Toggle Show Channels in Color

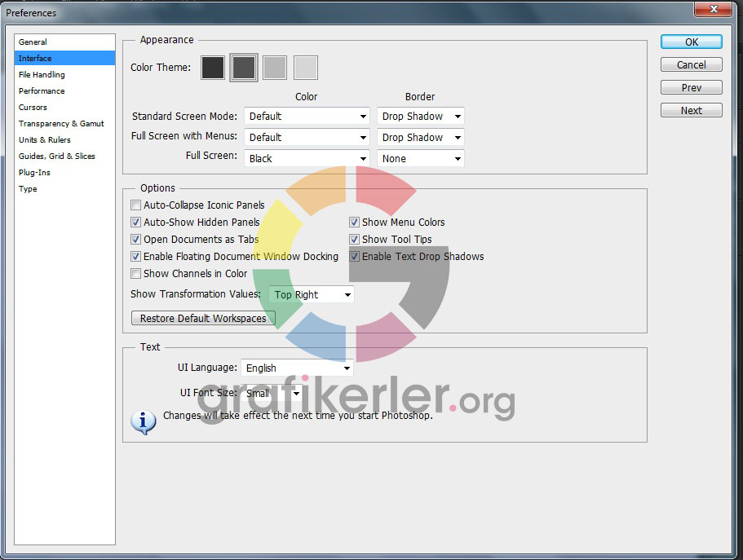[x=136, y=274]
